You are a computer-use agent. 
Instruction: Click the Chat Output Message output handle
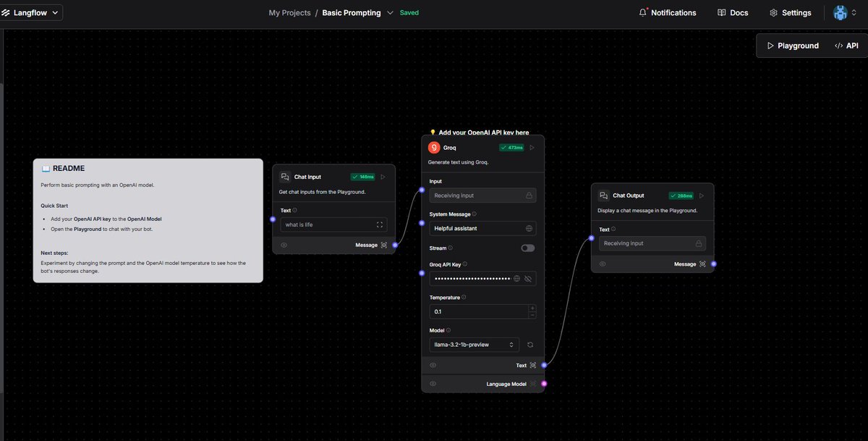point(713,264)
